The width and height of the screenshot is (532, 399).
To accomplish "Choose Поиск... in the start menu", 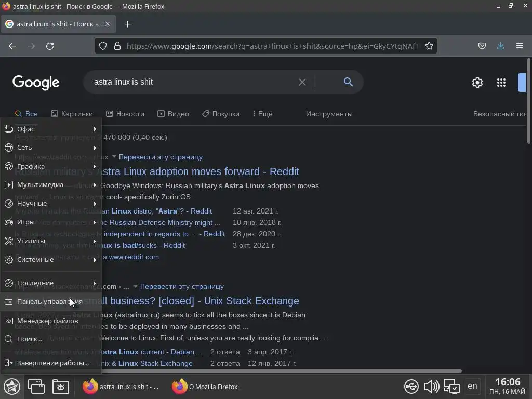I will click(51, 339).
